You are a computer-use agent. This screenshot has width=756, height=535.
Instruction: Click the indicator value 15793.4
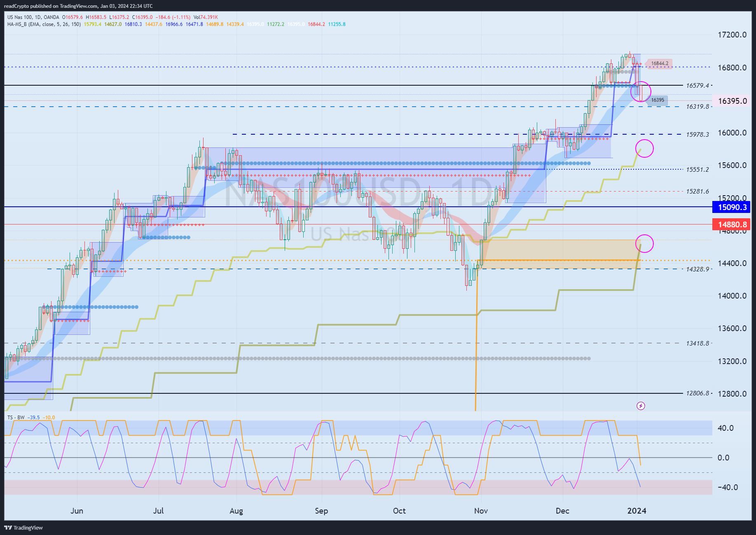coord(93,24)
